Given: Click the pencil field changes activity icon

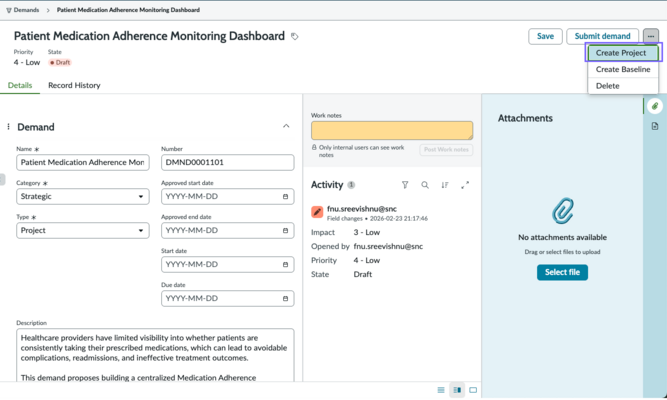Looking at the screenshot, I should coord(317,212).
